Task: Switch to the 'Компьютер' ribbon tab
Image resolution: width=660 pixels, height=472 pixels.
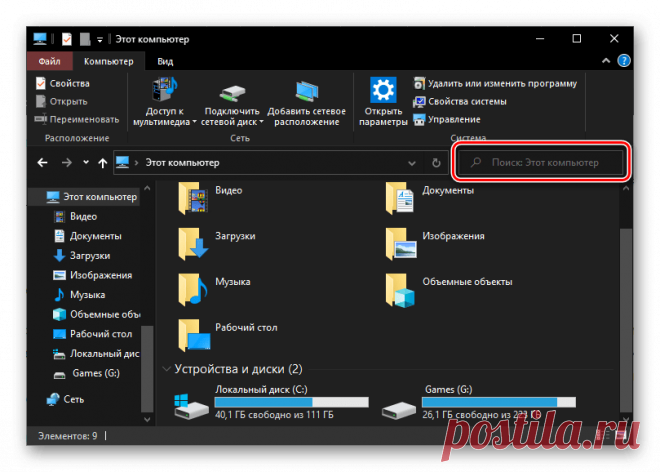Action: [x=109, y=61]
